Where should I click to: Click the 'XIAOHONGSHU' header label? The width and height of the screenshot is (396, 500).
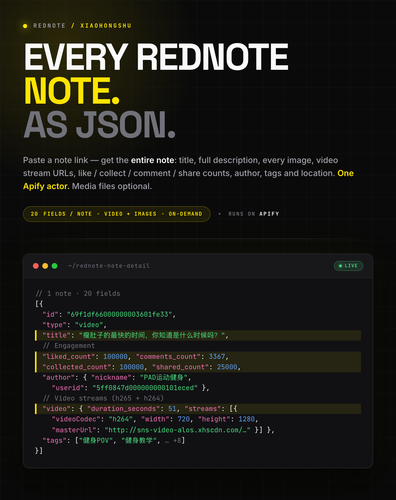[x=106, y=26]
